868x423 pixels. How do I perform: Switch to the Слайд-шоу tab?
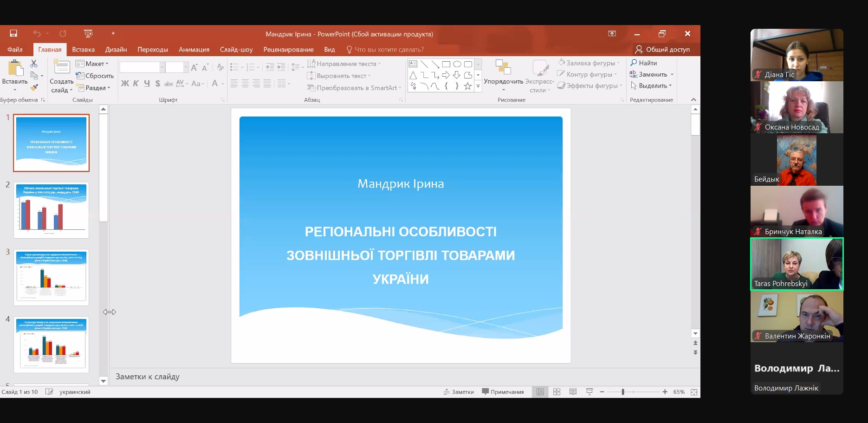click(x=236, y=50)
